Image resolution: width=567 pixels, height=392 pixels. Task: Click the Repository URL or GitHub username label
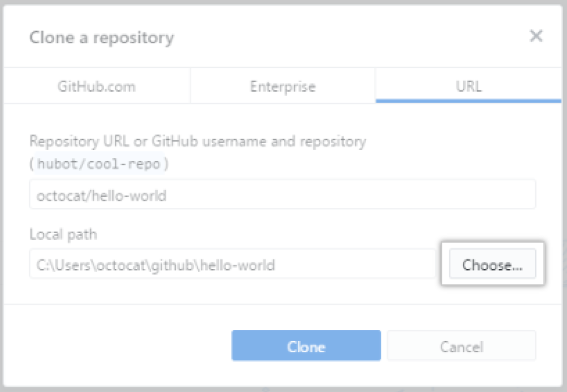(x=197, y=142)
